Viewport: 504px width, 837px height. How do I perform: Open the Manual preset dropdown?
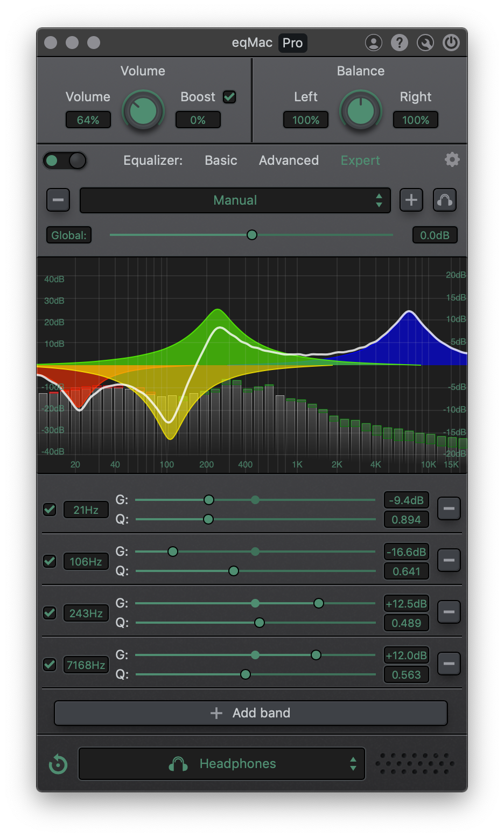pos(235,200)
